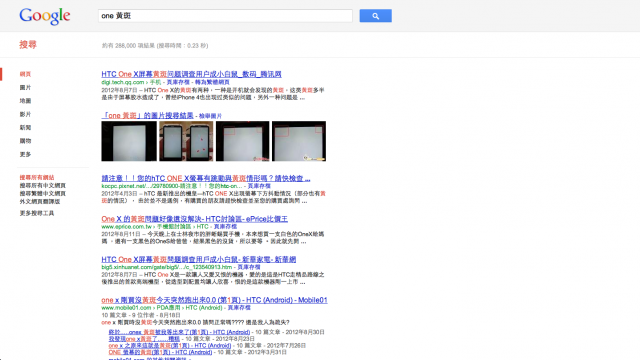The image size is (640, 360).
Task: Choose 外文網頁翻譯版 filter
Action: click(x=40, y=202)
